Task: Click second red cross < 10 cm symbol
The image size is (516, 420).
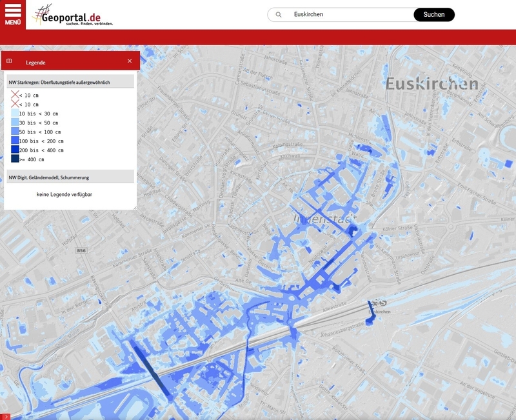Action: click(x=15, y=104)
